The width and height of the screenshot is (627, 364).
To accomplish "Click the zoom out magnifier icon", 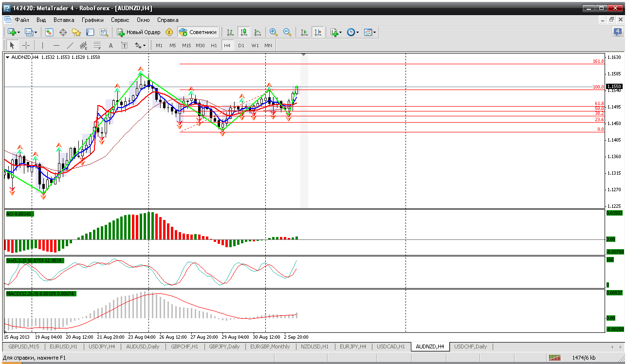I will pyautogui.click(x=287, y=32).
